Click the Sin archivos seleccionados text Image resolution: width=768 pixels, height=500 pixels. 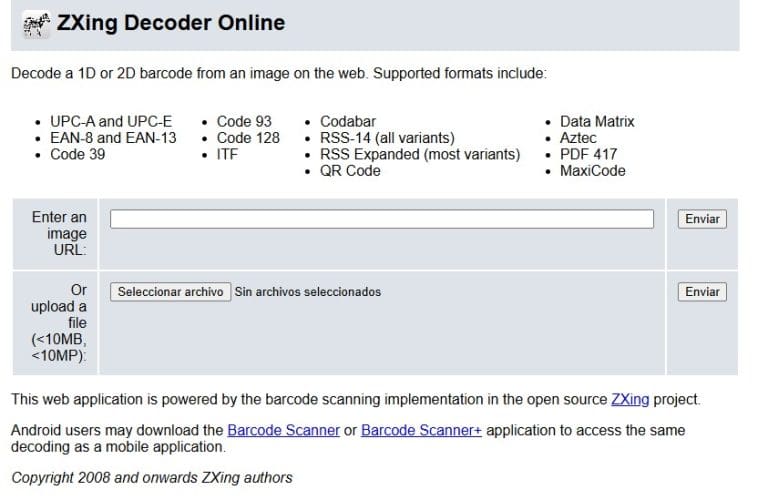pos(308,292)
